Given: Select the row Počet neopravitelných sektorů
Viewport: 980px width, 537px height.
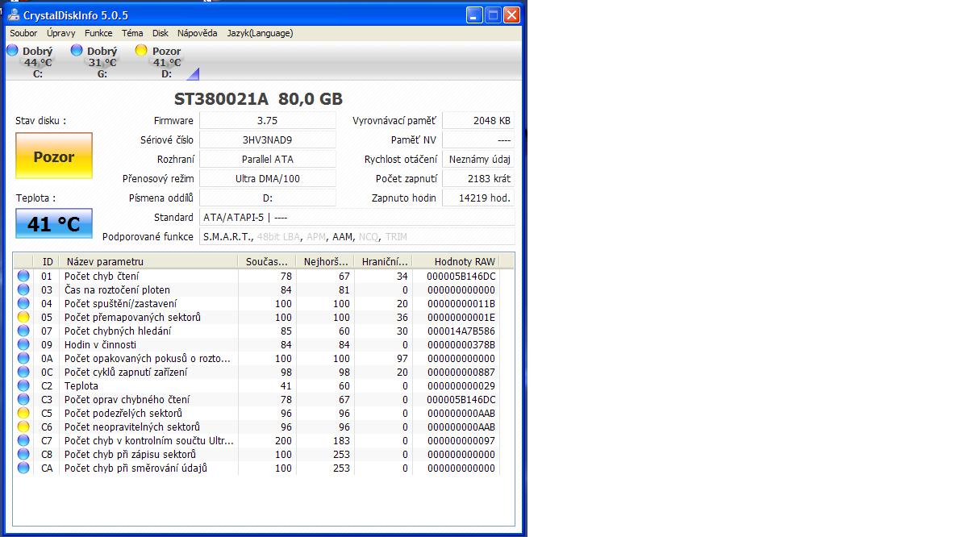Looking at the screenshot, I should pos(257,427).
